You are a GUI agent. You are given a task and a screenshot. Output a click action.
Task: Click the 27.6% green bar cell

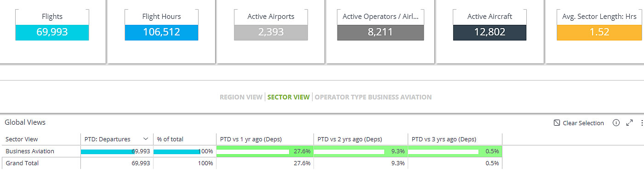[265, 151]
